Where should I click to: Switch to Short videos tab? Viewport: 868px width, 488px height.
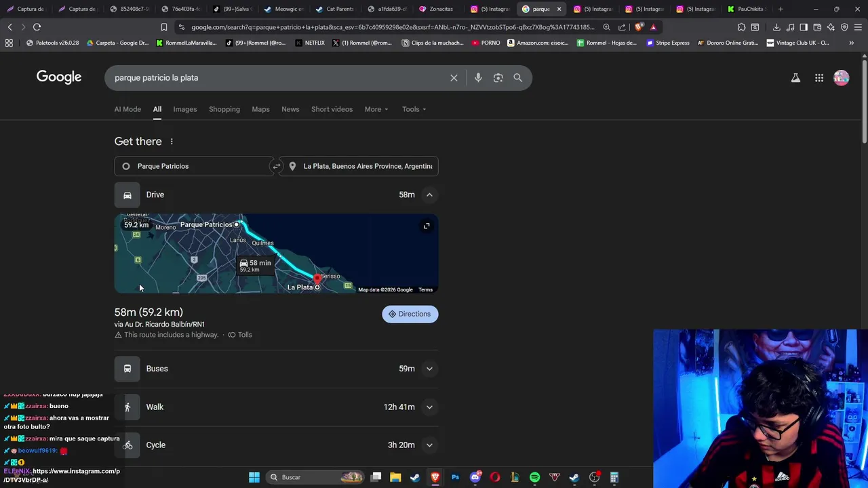pyautogui.click(x=332, y=109)
